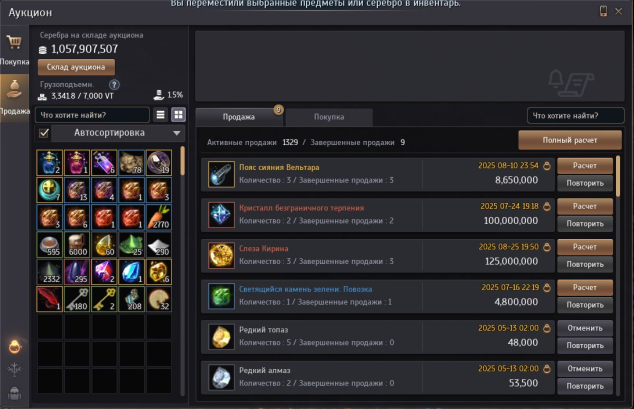Focus the inventory search field on left

pos(92,115)
